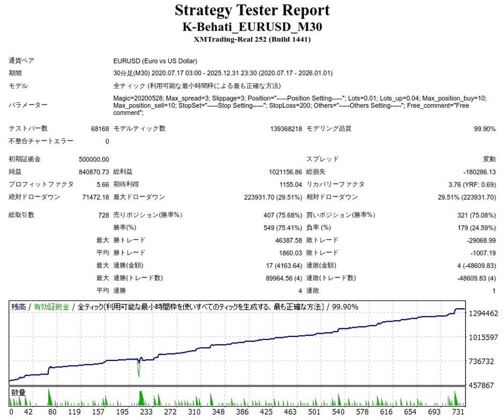Click the 有効証拠金 legend label in chart
This screenshot has height=420, width=504.
[51, 307]
